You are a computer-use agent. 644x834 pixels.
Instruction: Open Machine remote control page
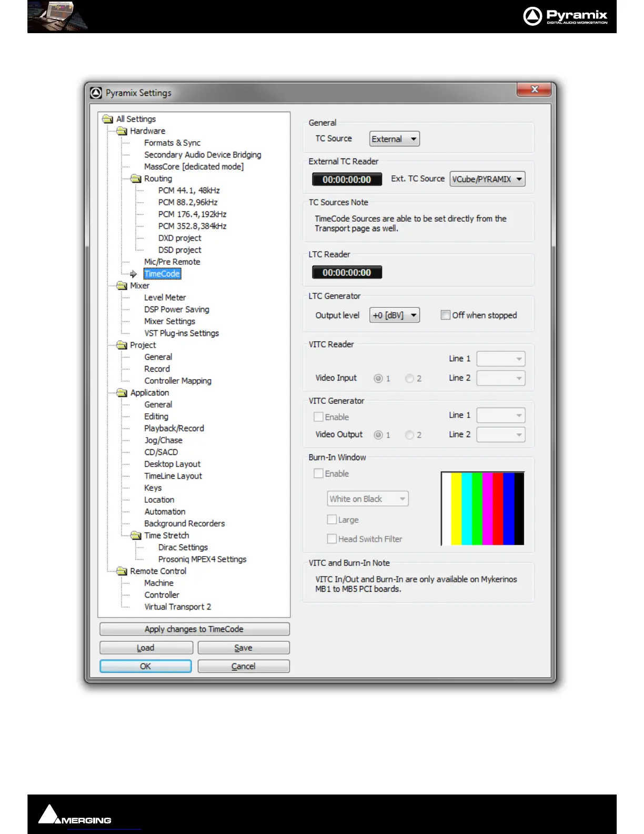(x=159, y=583)
